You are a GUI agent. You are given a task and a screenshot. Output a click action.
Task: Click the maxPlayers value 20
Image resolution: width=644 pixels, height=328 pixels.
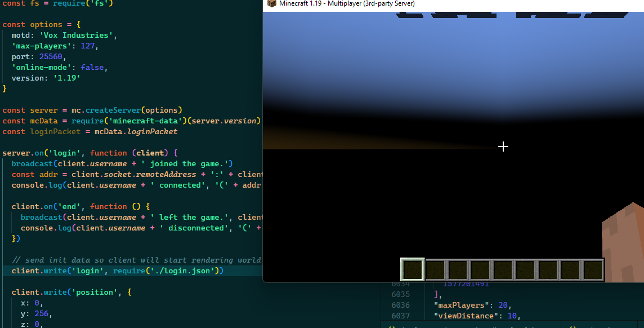(503, 305)
